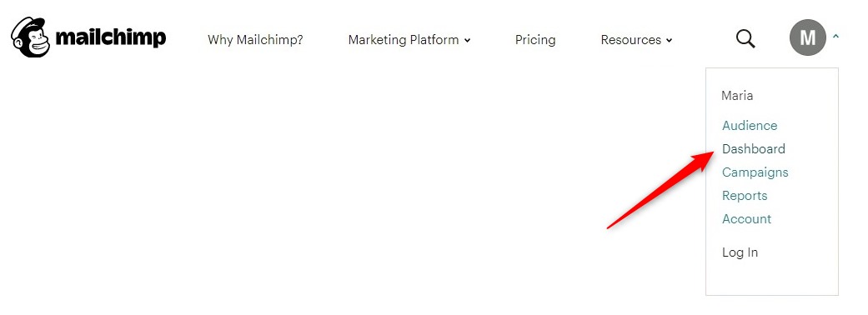Collapse account menu using caret beside avatar

coord(835,37)
